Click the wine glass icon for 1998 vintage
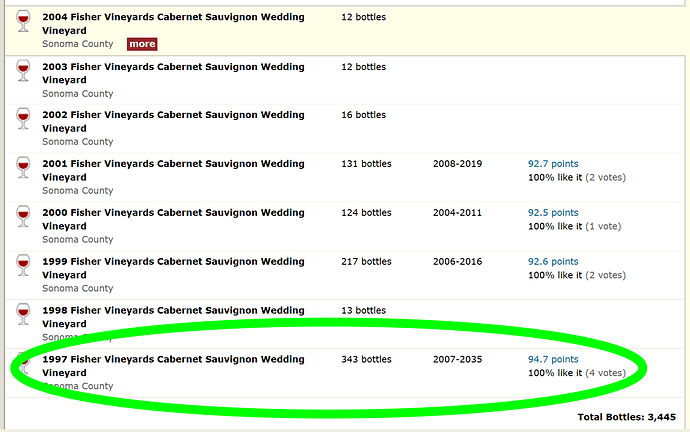690x432 pixels. point(23,314)
